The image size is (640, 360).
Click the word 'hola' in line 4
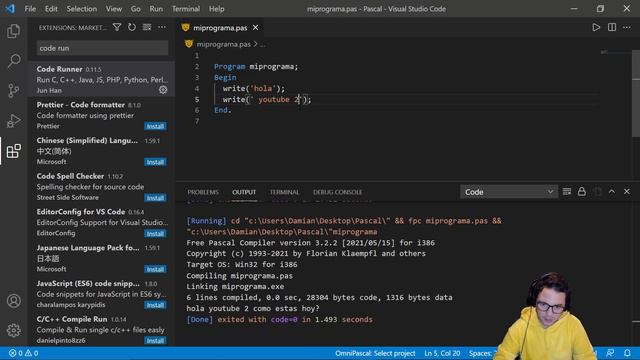tap(262, 88)
